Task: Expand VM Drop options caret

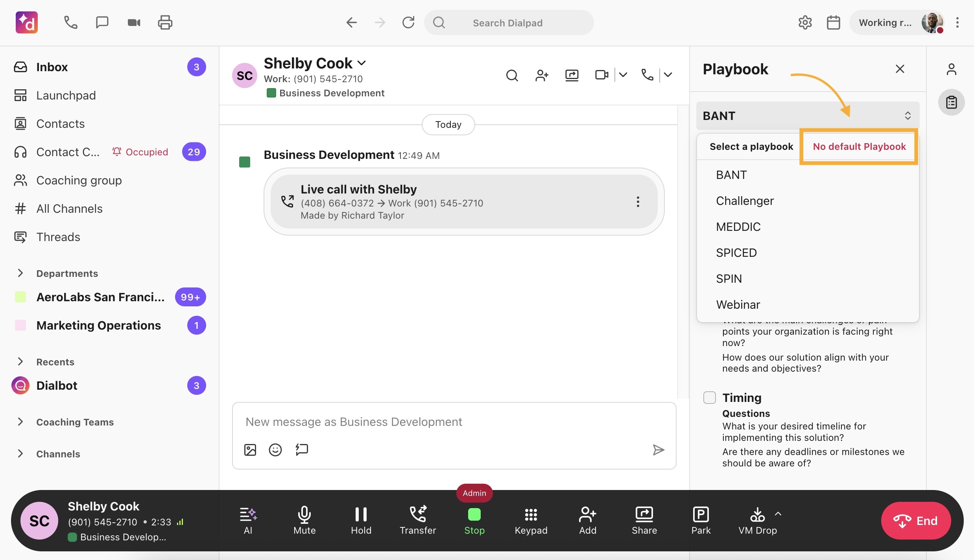Action: 778,514
